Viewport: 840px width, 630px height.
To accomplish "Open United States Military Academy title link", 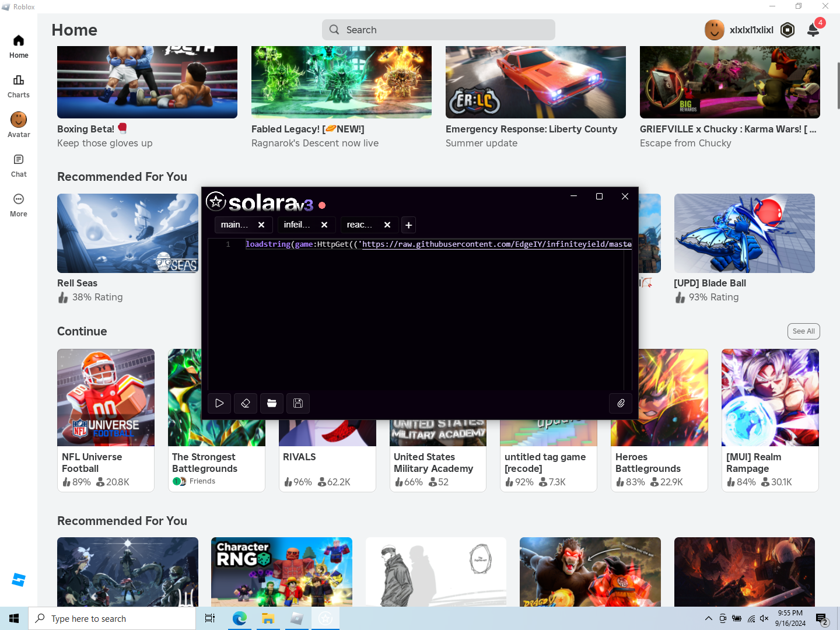I will pyautogui.click(x=433, y=463).
